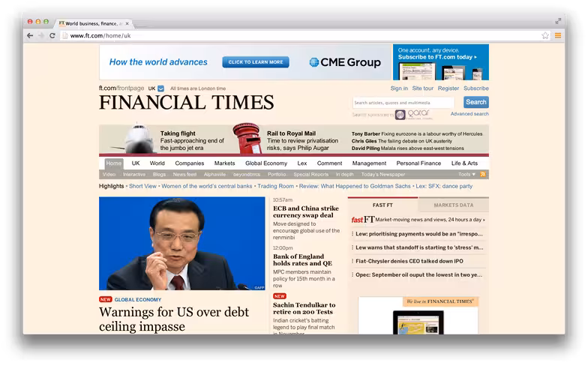Screen dimensions: 588x366
Task: Click the RSS feed icon
Action: pos(483,174)
